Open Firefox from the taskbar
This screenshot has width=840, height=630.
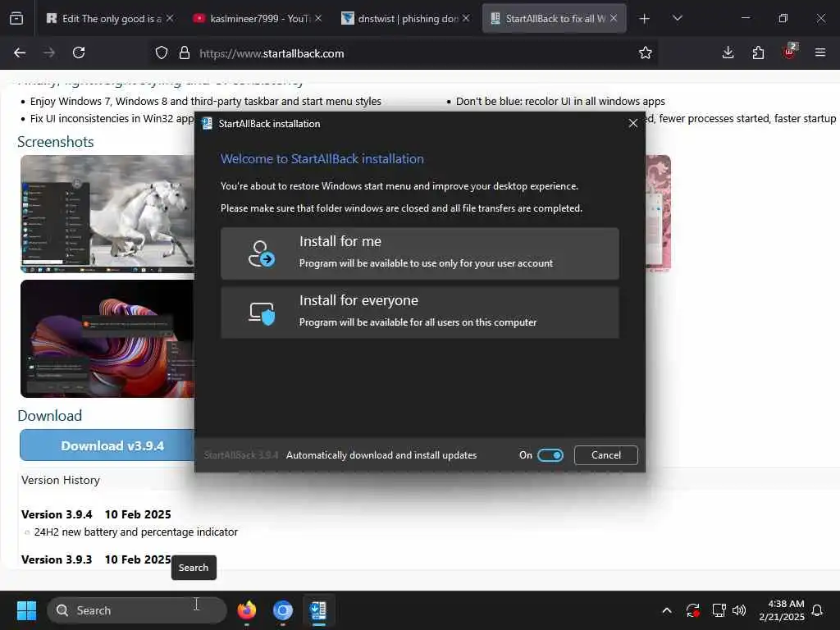(x=246, y=610)
